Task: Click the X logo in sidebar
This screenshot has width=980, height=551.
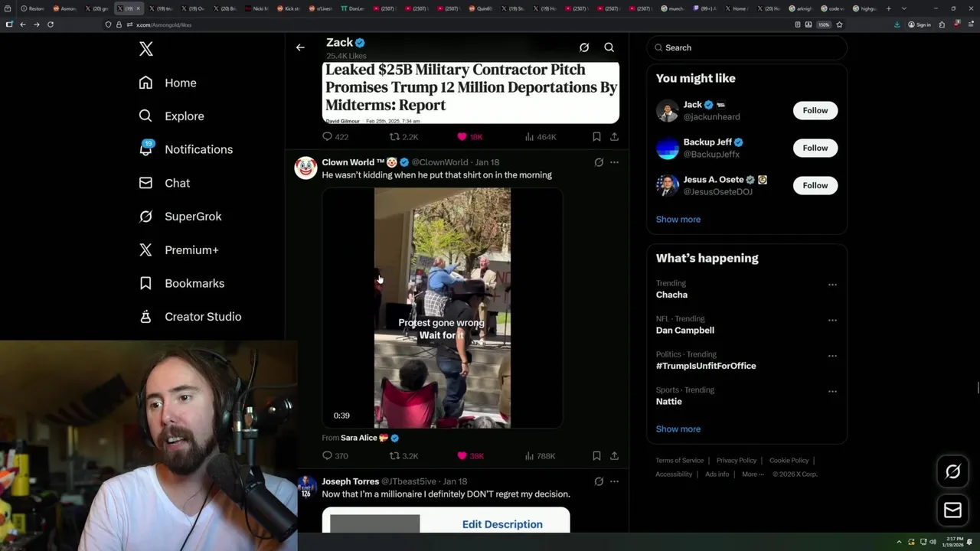Action: (x=146, y=49)
